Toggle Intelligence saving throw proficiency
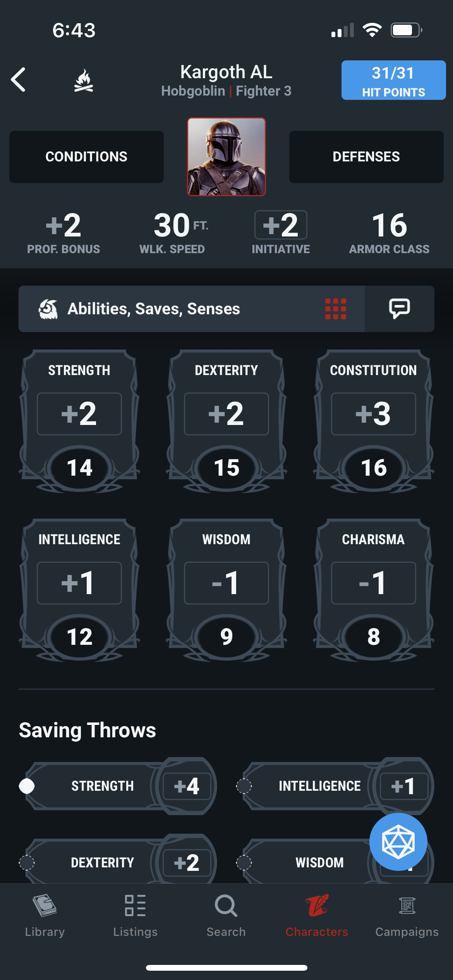 click(244, 786)
